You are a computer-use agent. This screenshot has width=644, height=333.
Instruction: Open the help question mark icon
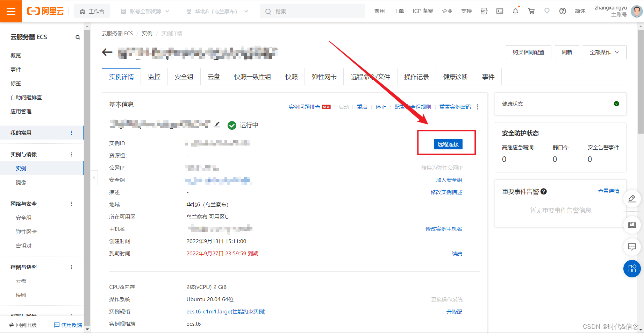point(563,11)
